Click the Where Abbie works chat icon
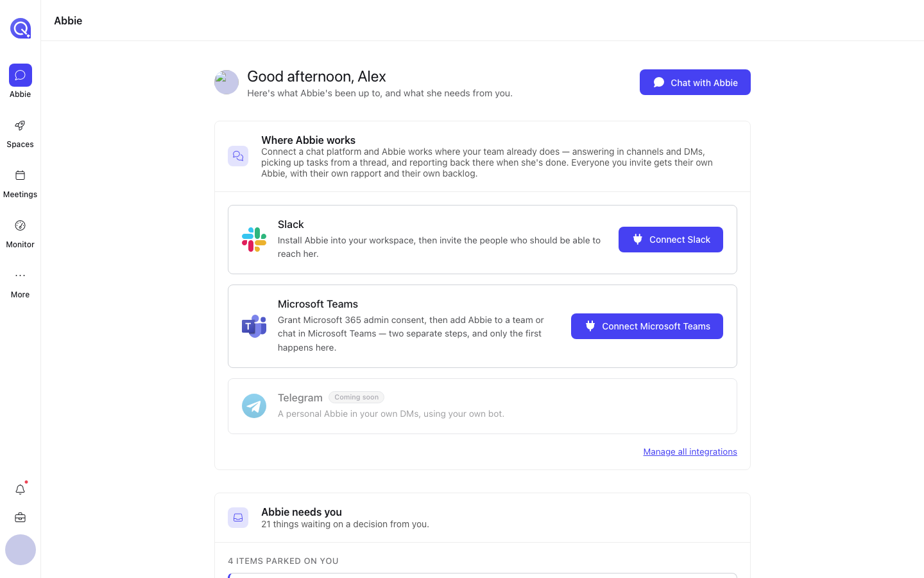 [238, 156]
